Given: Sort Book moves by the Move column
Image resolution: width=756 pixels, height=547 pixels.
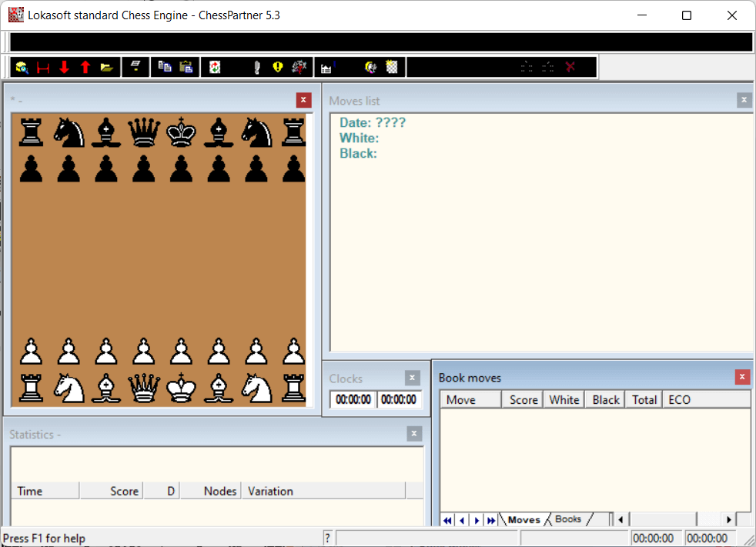Looking at the screenshot, I should (x=471, y=400).
